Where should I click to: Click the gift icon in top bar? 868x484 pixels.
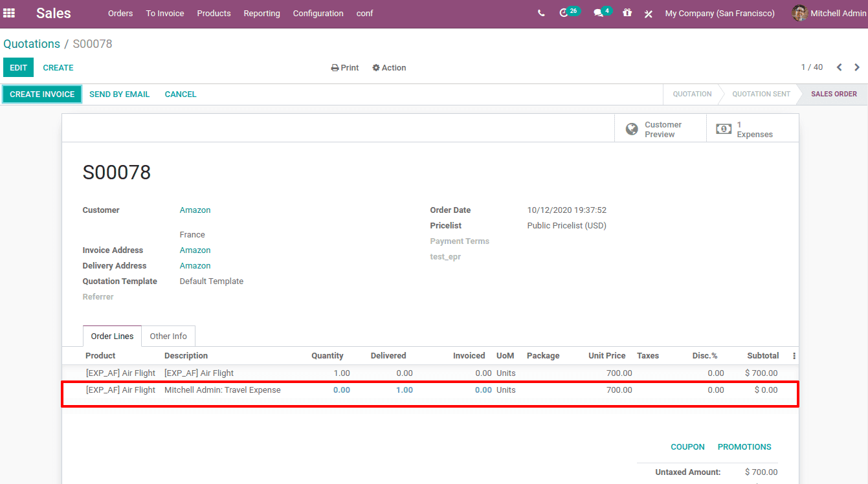click(627, 13)
